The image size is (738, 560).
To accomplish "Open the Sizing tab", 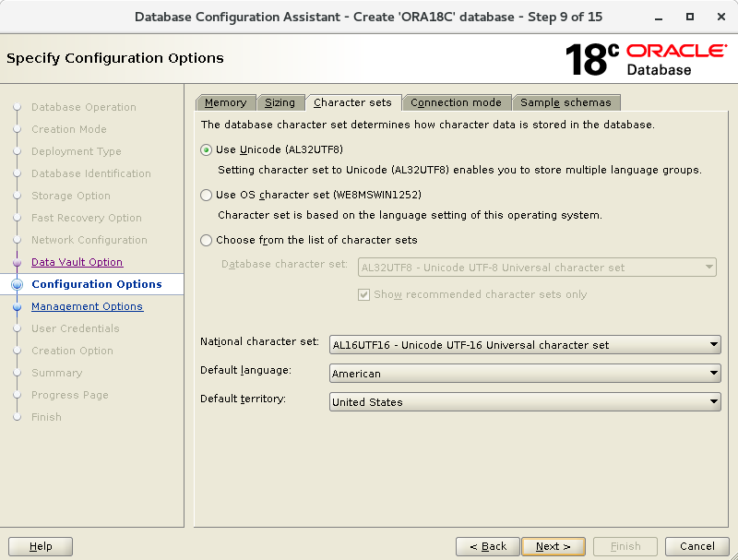I will pyautogui.click(x=280, y=102).
